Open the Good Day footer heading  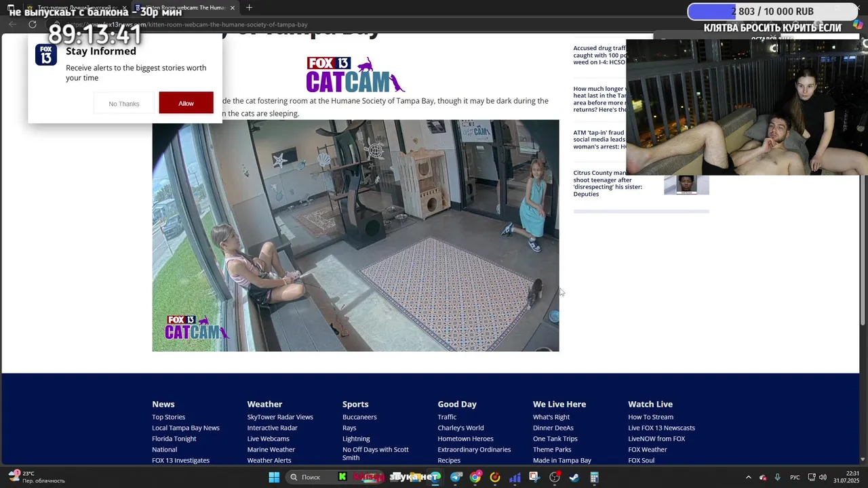coord(457,404)
